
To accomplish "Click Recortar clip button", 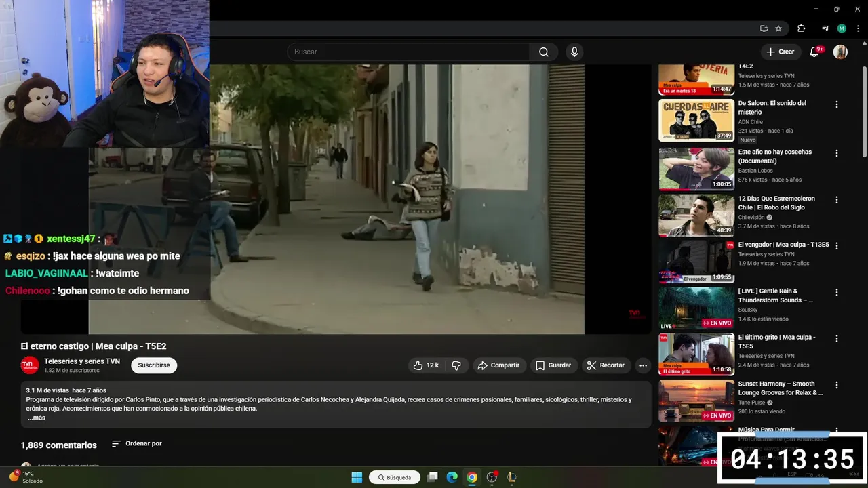I will [606, 365].
